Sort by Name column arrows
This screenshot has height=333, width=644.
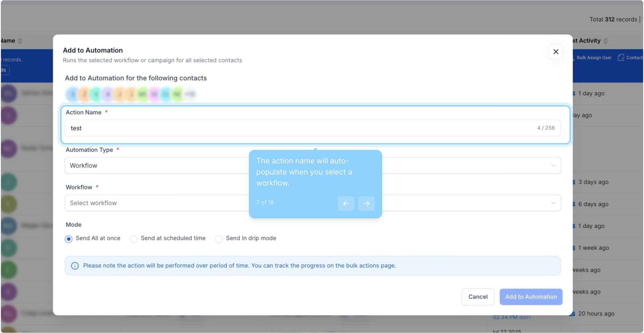tap(20, 41)
